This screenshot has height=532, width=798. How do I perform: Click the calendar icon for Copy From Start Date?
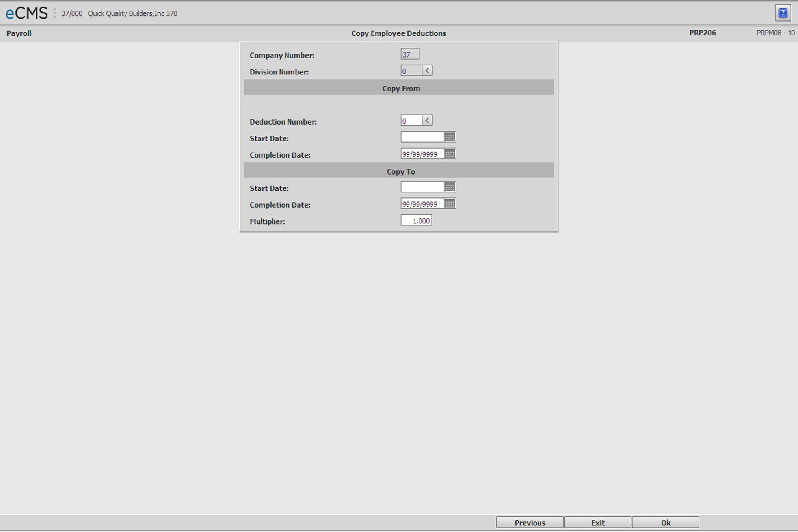tap(450, 137)
